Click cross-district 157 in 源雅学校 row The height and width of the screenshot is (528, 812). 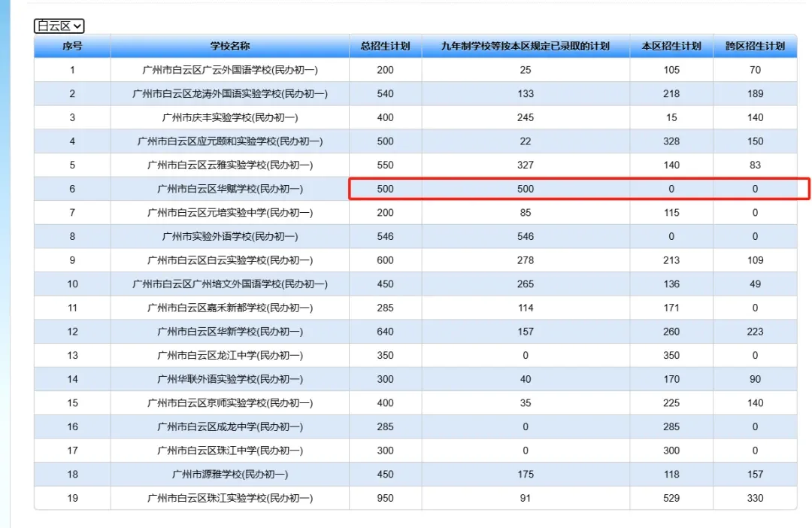[x=755, y=475]
